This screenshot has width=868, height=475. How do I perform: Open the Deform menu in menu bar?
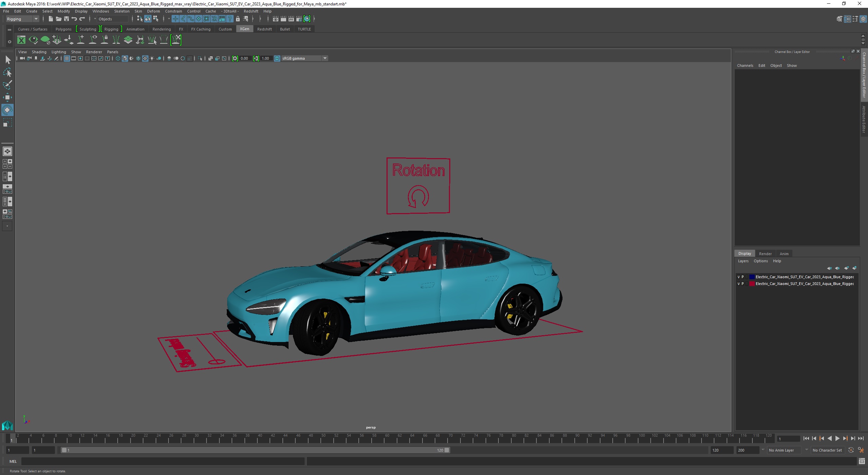153,11
